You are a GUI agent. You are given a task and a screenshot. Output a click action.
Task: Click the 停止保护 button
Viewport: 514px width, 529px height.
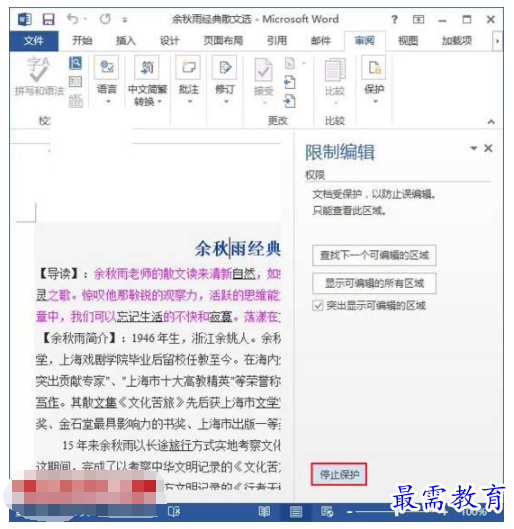[x=339, y=474]
